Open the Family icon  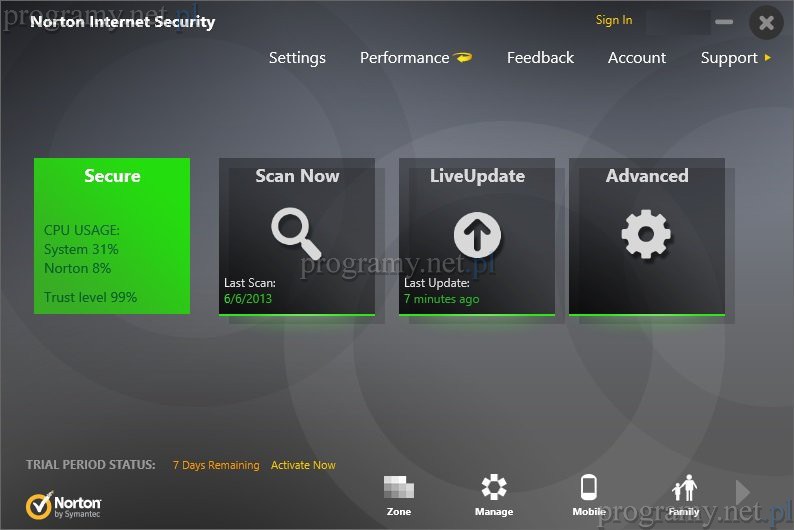pyautogui.click(x=684, y=489)
